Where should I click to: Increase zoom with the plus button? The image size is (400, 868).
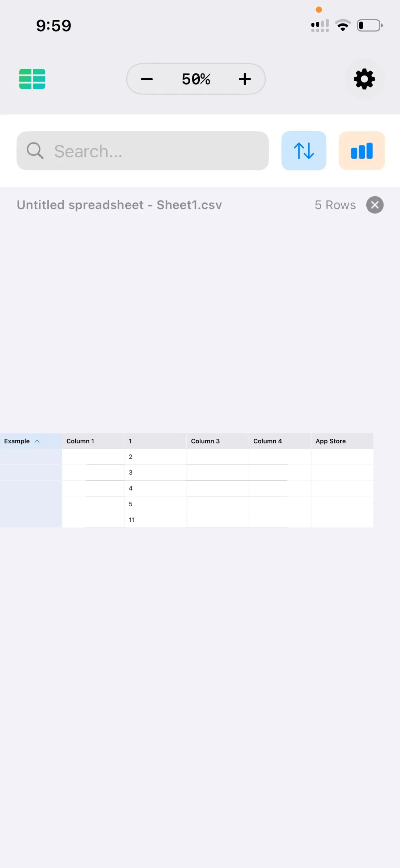(x=245, y=79)
